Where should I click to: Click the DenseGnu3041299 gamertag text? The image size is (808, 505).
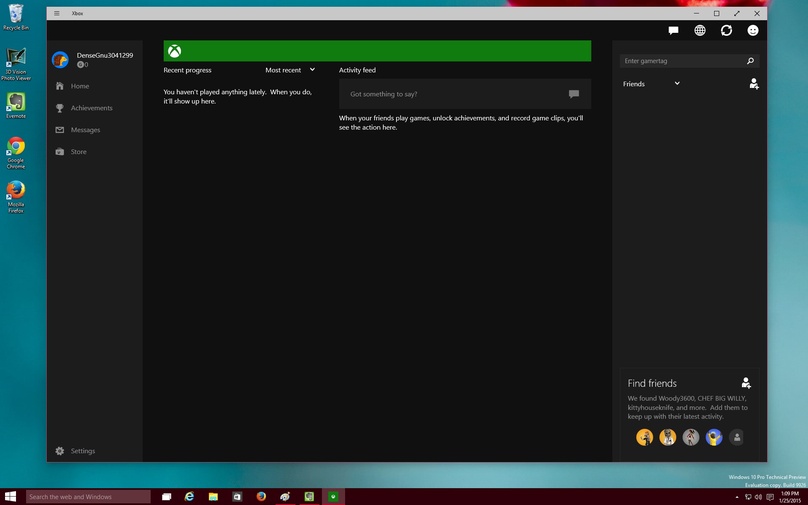(105, 55)
